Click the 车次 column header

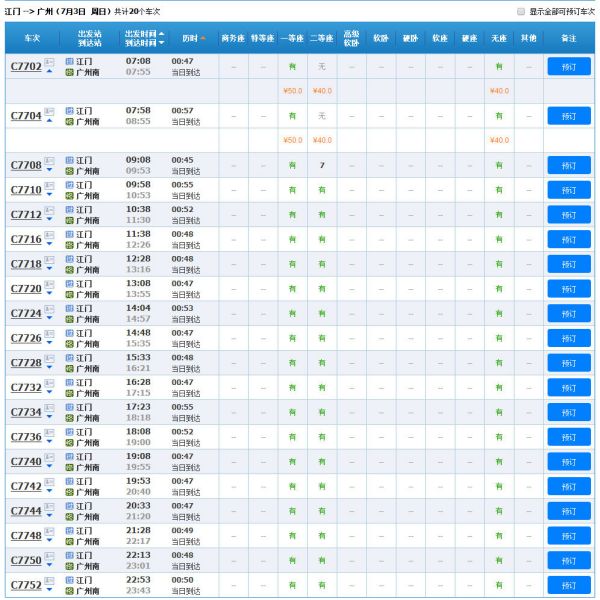[33, 38]
